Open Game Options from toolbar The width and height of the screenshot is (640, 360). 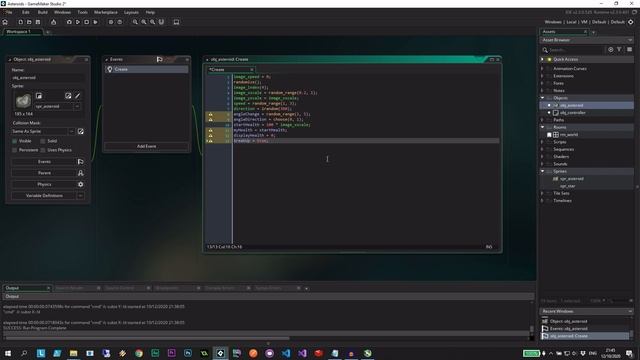111,22
